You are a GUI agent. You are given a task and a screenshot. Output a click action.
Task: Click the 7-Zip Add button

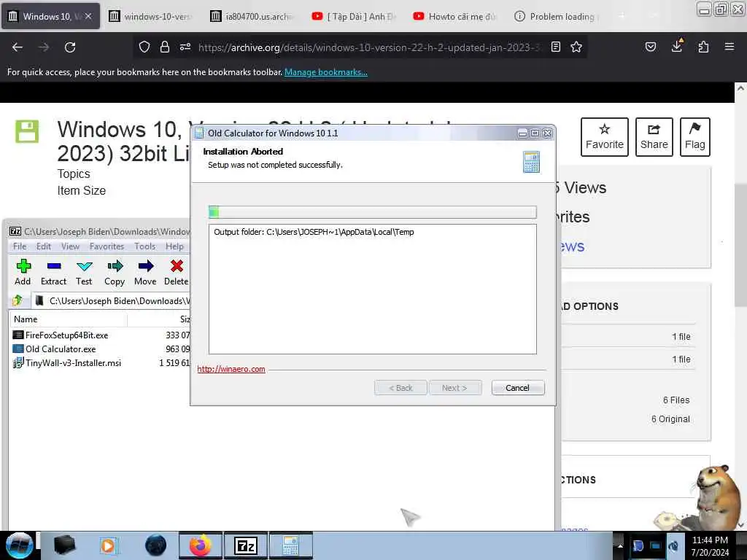click(x=23, y=273)
